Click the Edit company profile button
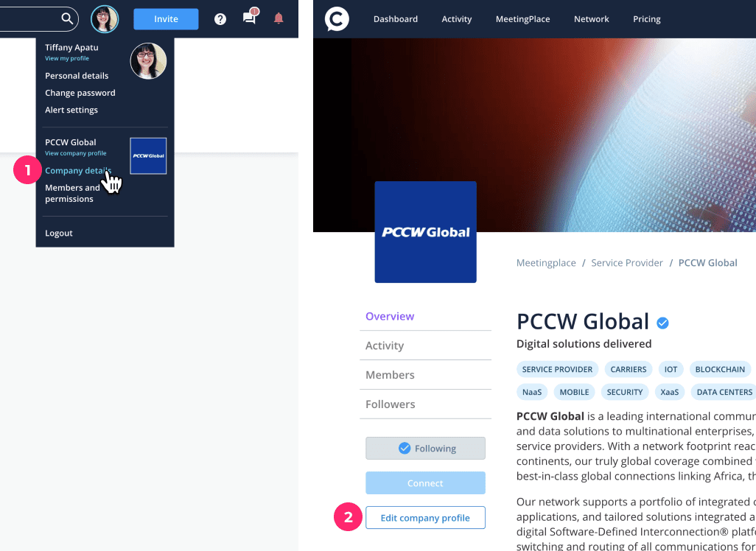This screenshot has height=551, width=756. (425, 518)
